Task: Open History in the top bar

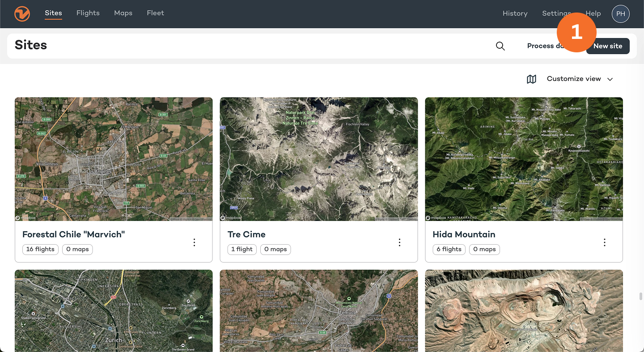Action: click(x=515, y=13)
